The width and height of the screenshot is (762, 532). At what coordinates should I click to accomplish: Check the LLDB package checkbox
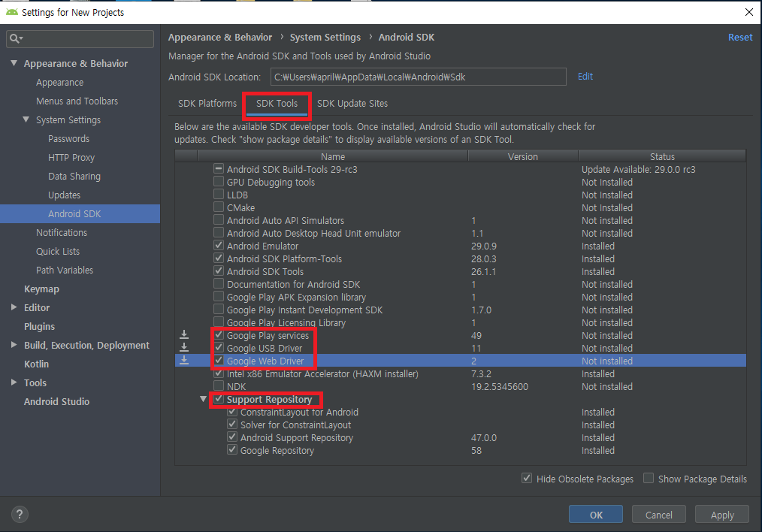219,195
